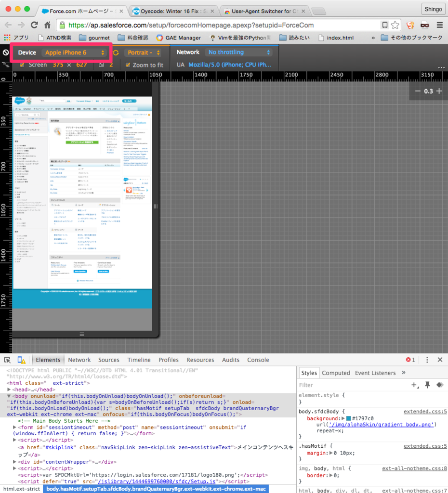Rotate the device orientation with the rotate icon
This screenshot has width=448, height=493.
coord(116,52)
